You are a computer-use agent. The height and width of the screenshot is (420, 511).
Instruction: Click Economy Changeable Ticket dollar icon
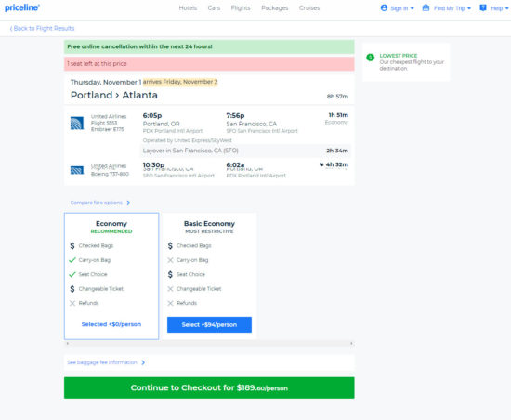72,289
